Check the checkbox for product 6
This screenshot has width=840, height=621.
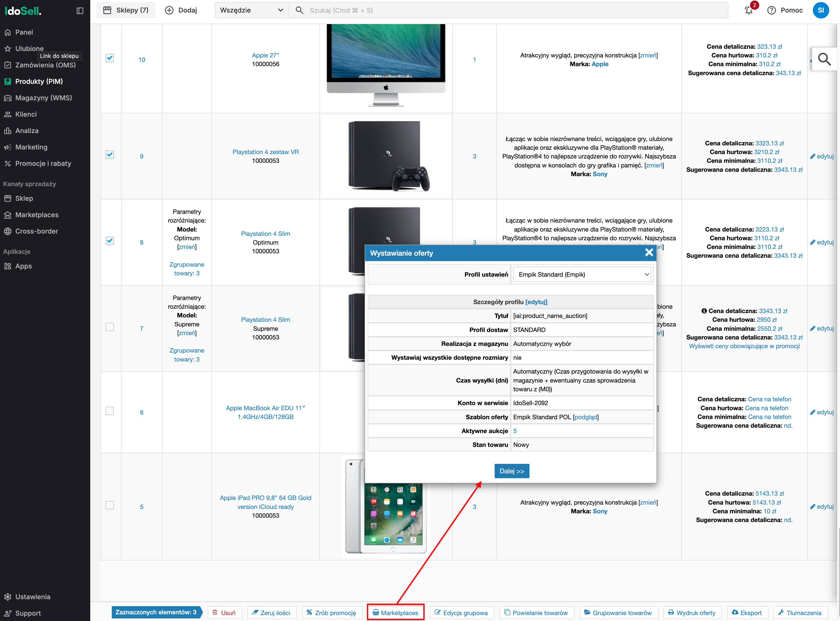click(x=110, y=411)
